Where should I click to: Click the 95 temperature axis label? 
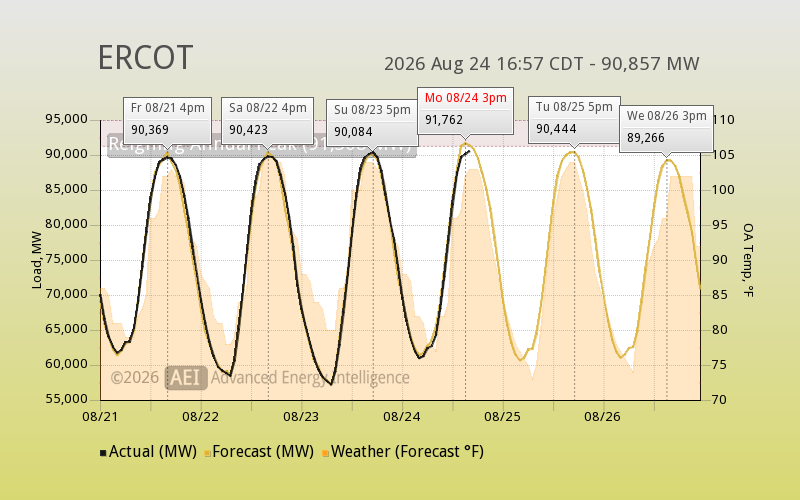[720, 225]
